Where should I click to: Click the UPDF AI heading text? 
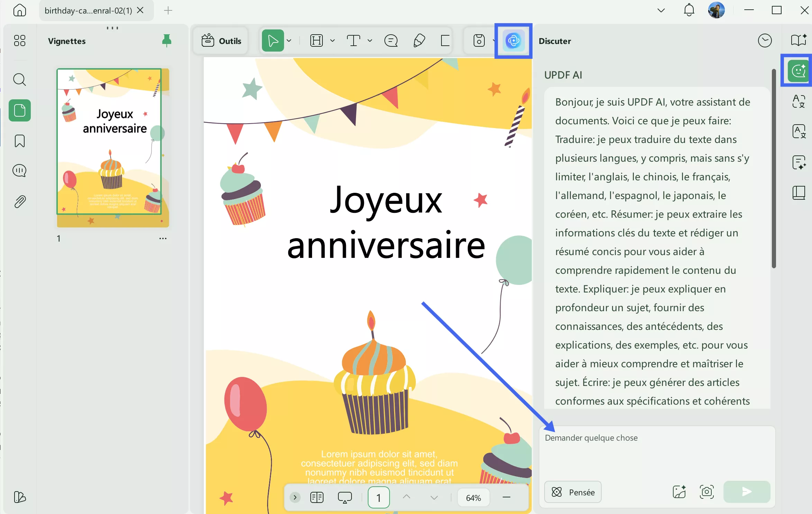pos(563,75)
